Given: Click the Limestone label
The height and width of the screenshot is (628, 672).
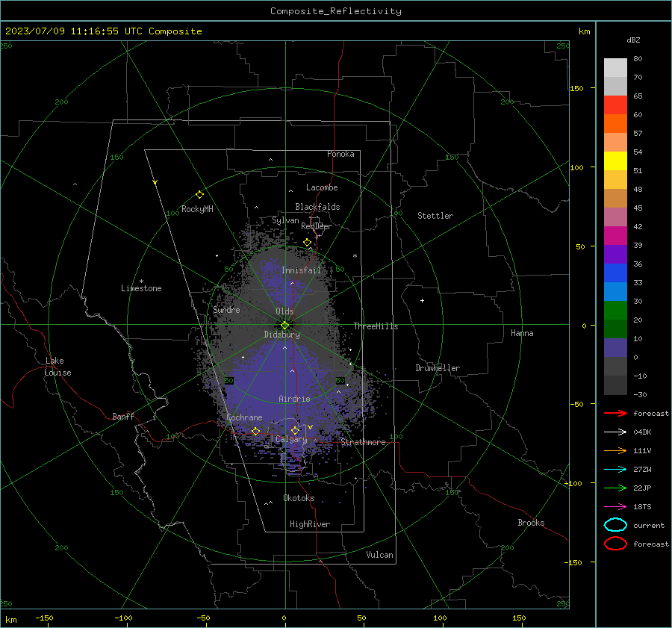Looking at the screenshot, I should (141, 288).
